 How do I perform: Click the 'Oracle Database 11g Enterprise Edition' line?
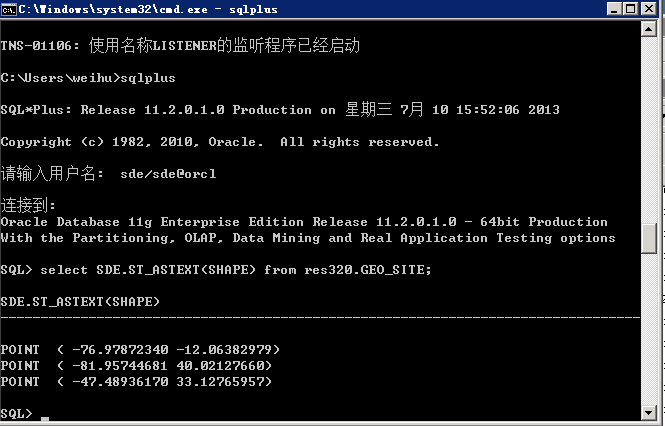point(304,222)
